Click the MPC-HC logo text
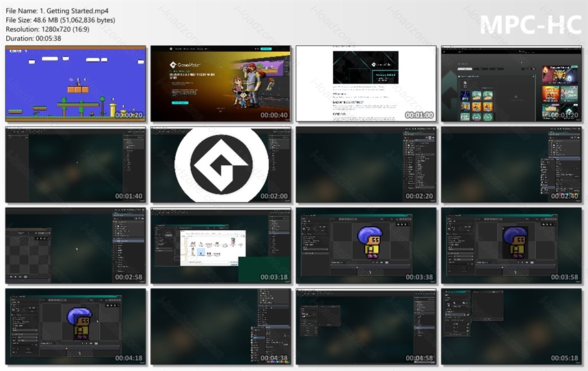The height and width of the screenshot is (371, 588). point(531,25)
